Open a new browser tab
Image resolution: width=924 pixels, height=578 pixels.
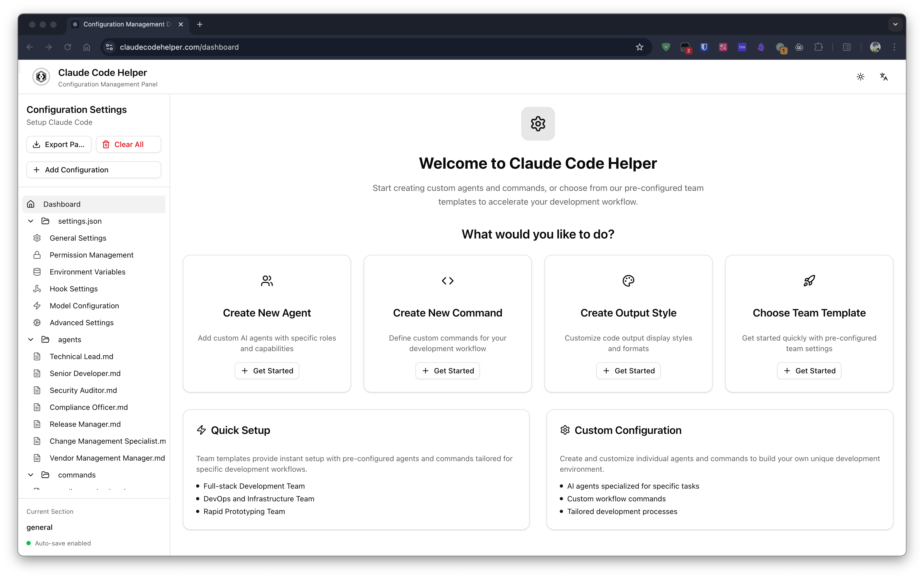(x=200, y=25)
